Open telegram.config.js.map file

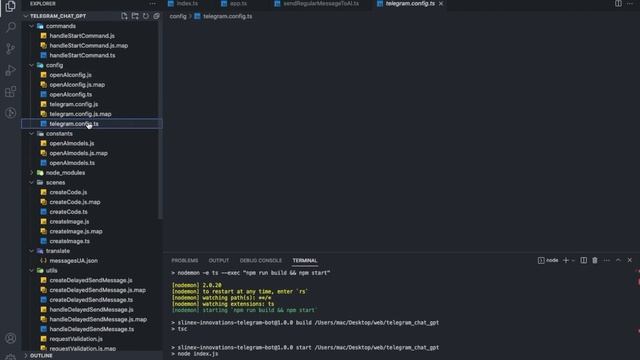point(80,114)
